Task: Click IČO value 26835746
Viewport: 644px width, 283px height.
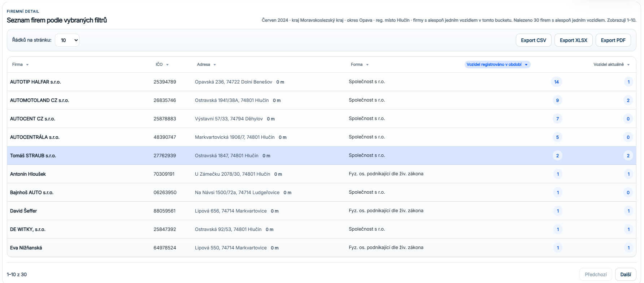Action: pos(165,100)
